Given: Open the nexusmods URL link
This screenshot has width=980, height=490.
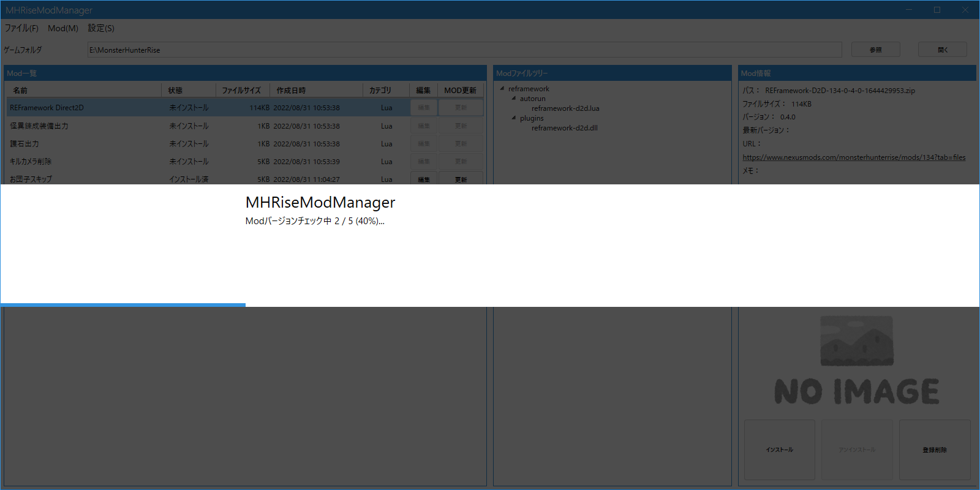Looking at the screenshot, I should (x=854, y=157).
